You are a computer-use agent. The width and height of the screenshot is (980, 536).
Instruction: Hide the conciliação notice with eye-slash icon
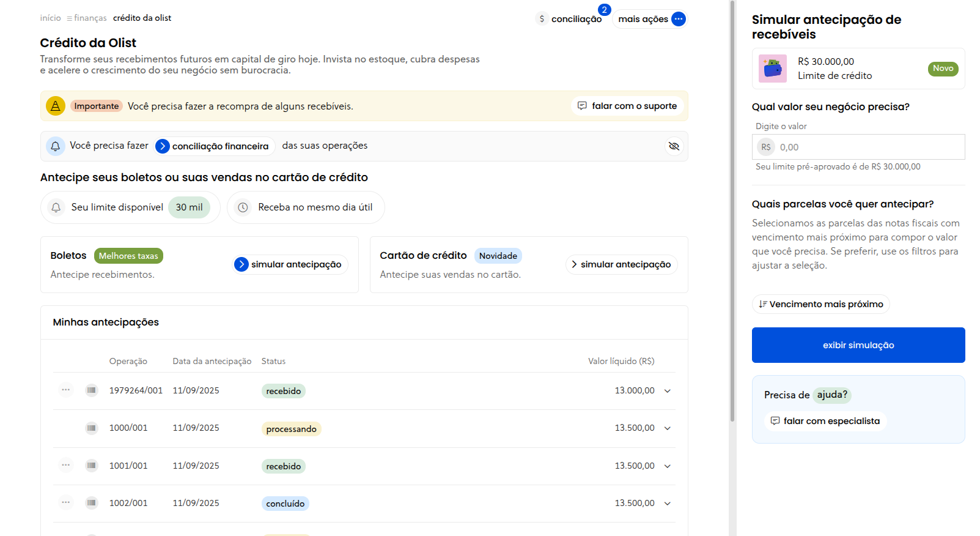click(674, 146)
